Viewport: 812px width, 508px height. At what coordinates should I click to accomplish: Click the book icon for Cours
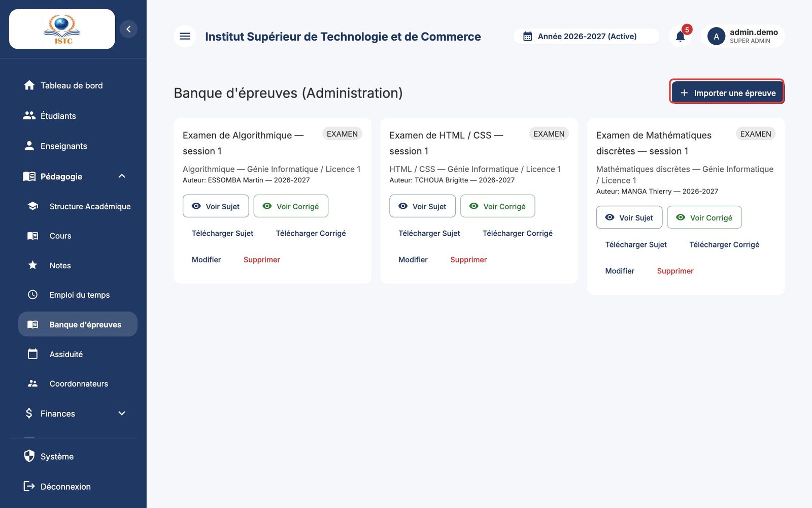pos(32,236)
